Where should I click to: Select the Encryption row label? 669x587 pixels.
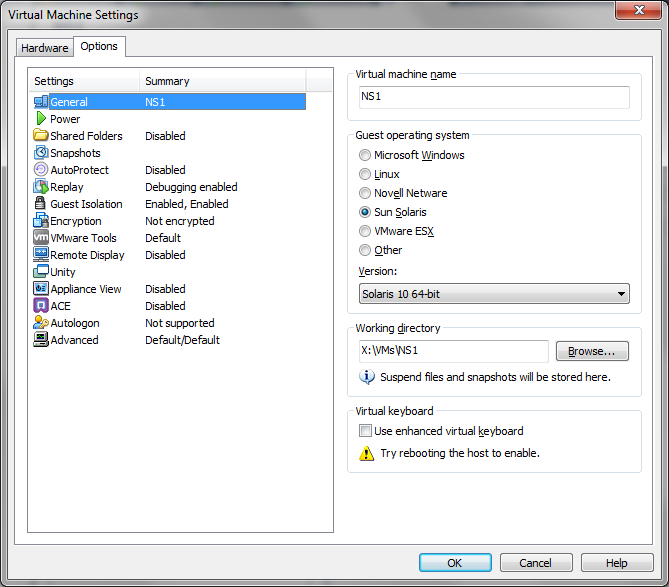coord(76,221)
